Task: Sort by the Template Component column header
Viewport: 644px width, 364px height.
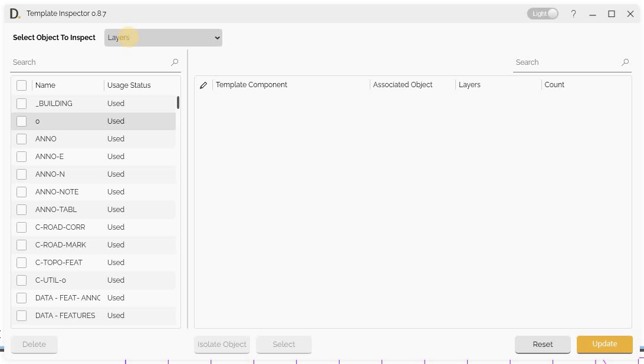Action: tap(252, 85)
